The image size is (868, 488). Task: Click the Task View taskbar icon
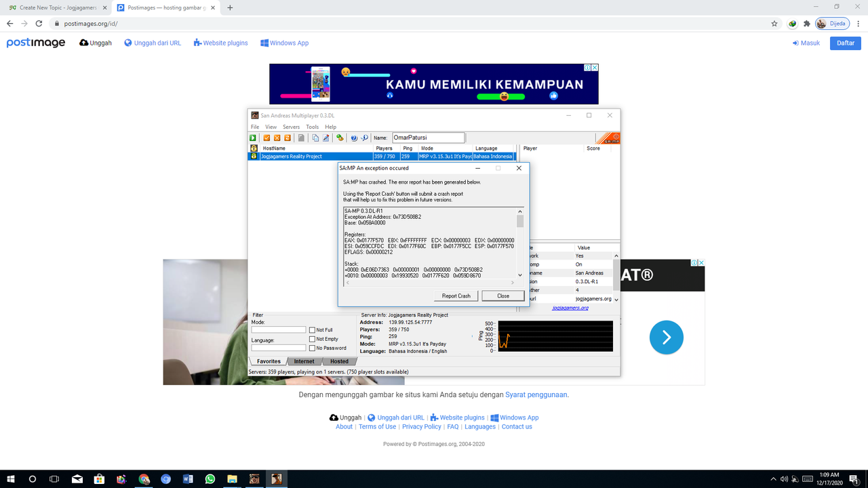(x=54, y=479)
